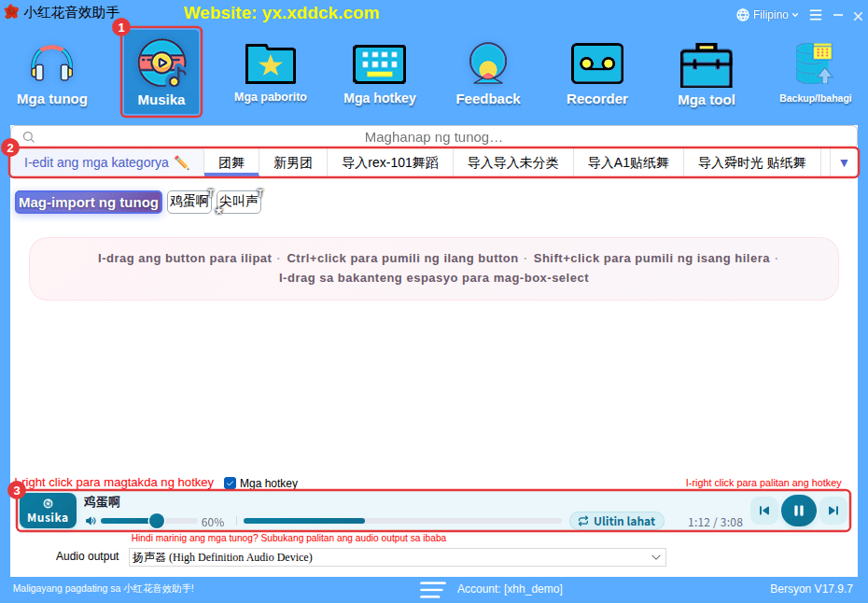Open Backup/Ibahagi database section

click(x=816, y=74)
